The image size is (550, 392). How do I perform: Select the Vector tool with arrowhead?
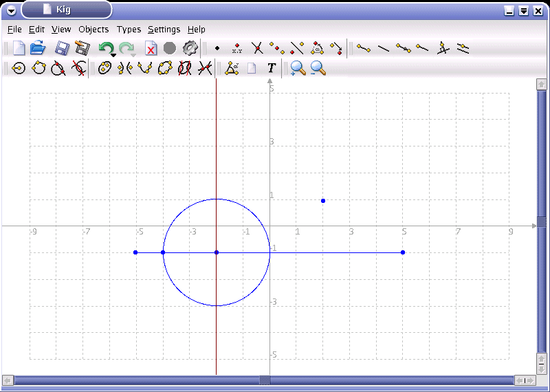click(x=404, y=48)
